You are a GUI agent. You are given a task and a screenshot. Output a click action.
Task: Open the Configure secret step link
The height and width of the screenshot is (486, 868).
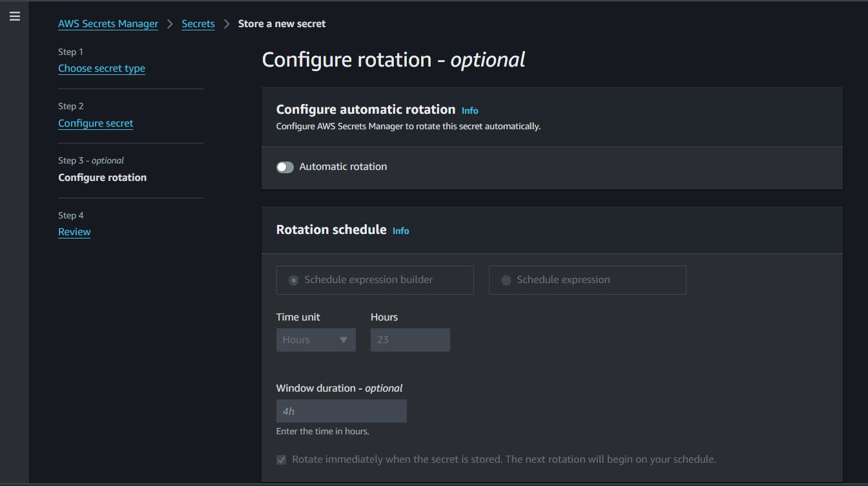pyautogui.click(x=96, y=123)
